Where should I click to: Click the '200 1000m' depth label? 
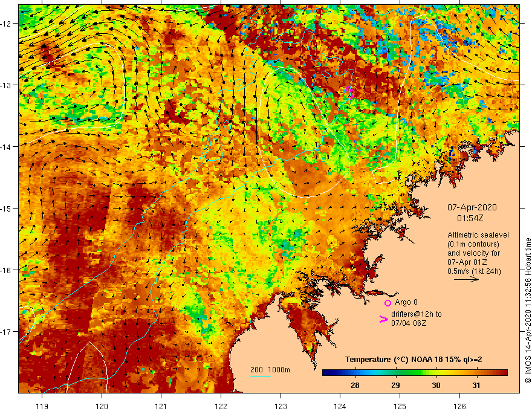point(270,370)
